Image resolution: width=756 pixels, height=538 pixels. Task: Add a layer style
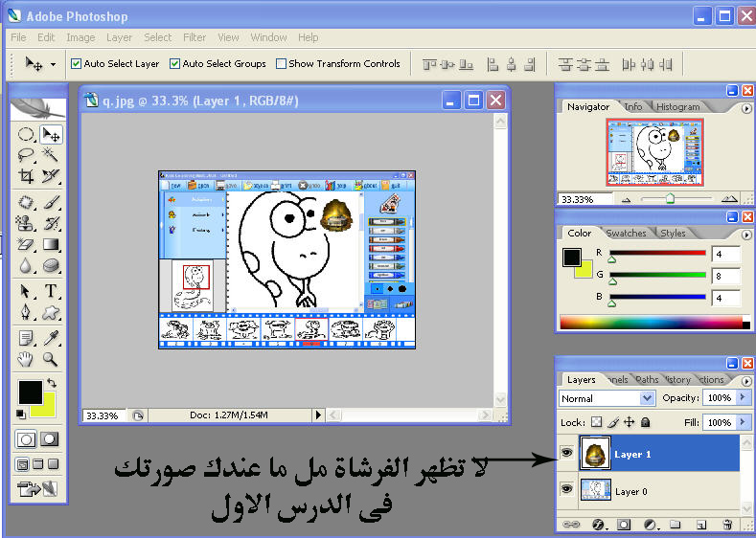[x=598, y=525]
